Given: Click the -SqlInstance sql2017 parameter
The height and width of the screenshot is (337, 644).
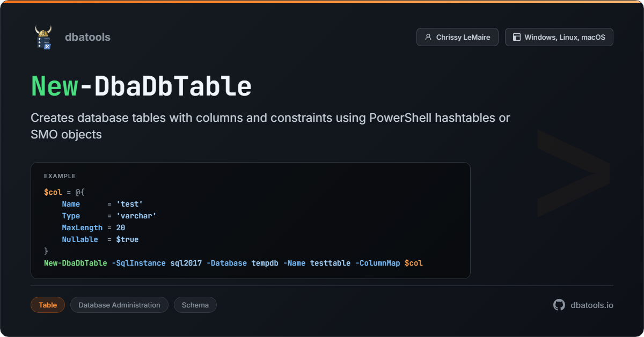Looking at the screenshot, I should tap(157, 263).
